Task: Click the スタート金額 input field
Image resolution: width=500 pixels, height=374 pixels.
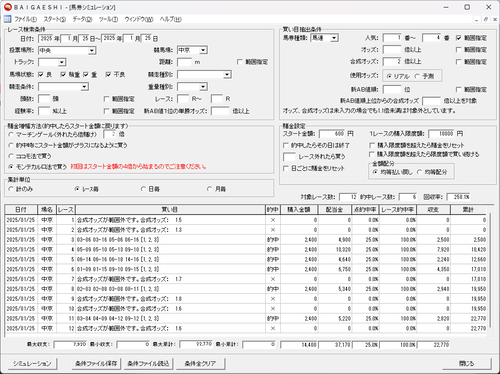Action: pyautogui.click(x=332, y=134)
